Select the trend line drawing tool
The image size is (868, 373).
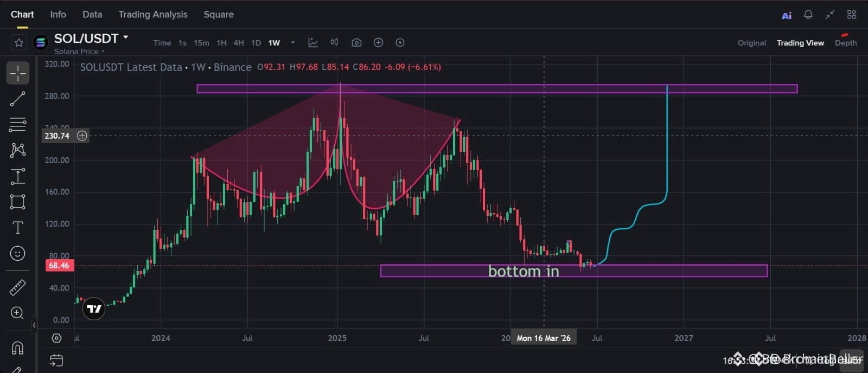pyautogui.click(x=18, y=99)
